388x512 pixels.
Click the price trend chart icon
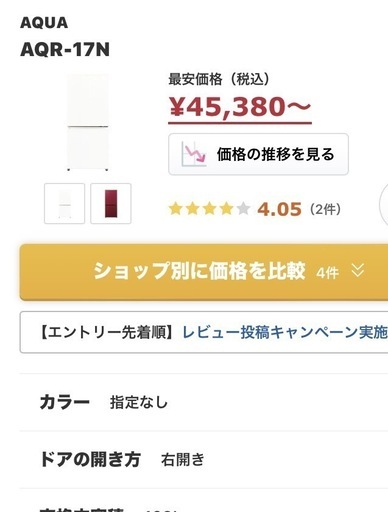pyautogui.click(x=194, y=154)
